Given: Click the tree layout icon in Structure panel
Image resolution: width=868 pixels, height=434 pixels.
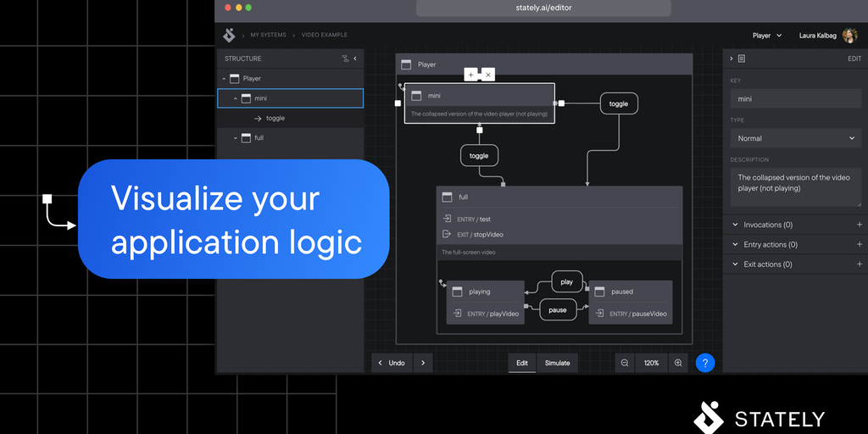Looking at the screenshot, I should pyautogui.click(x=345, y=58).
